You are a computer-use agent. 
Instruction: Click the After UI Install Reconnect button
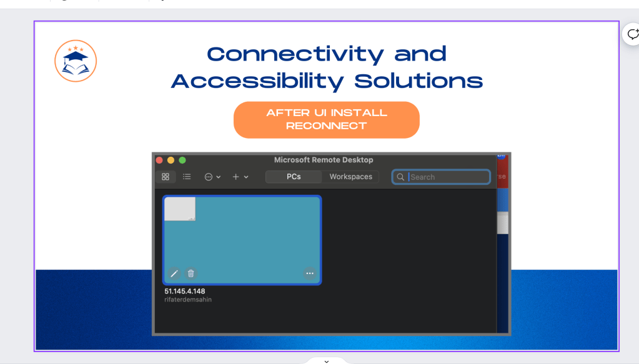click(327, 120)
